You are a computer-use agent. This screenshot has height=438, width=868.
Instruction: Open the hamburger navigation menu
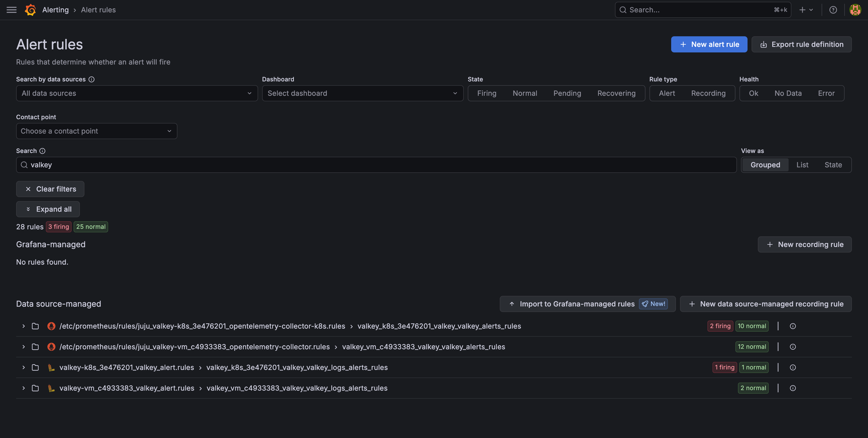coord(11,10)
